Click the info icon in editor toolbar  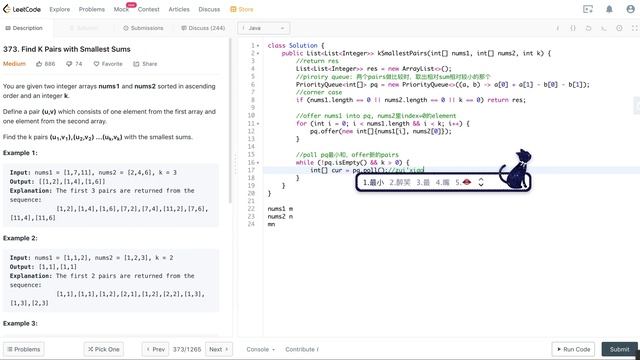click(x=558, y=28)
